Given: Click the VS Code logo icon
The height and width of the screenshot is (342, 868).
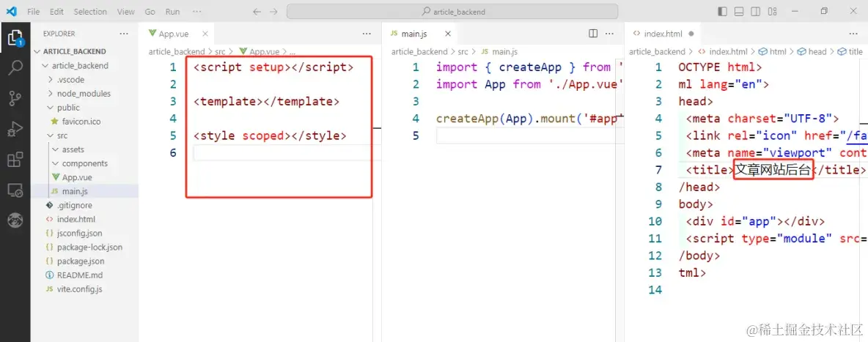Looking at the screenshot, I should (12, 11).
